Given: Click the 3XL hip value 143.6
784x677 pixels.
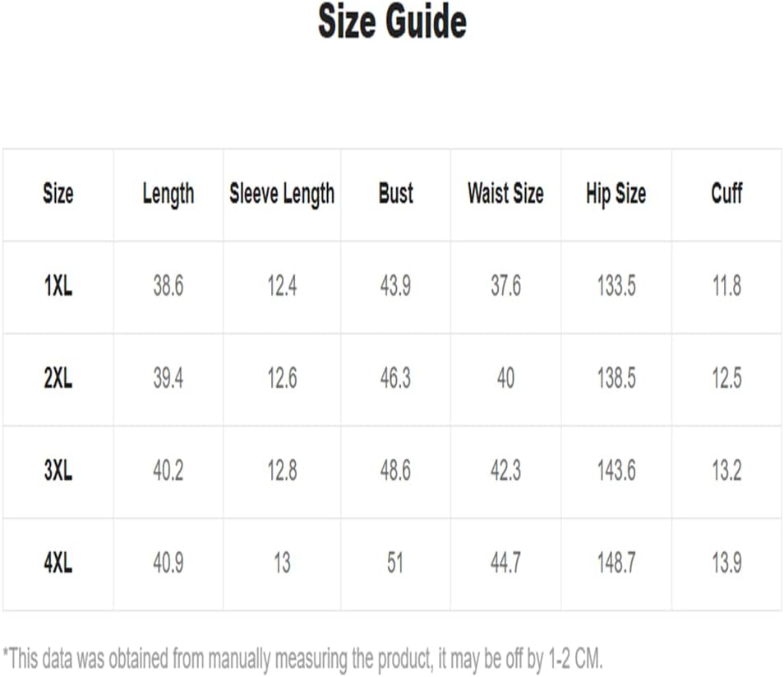Looking at the screenshot, I should [x=616, y=471].
